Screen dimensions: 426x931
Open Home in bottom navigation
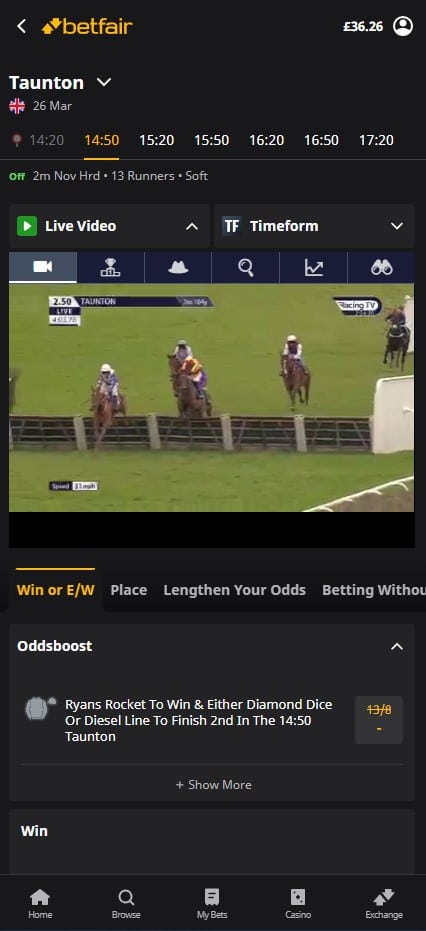coord(40,904)
